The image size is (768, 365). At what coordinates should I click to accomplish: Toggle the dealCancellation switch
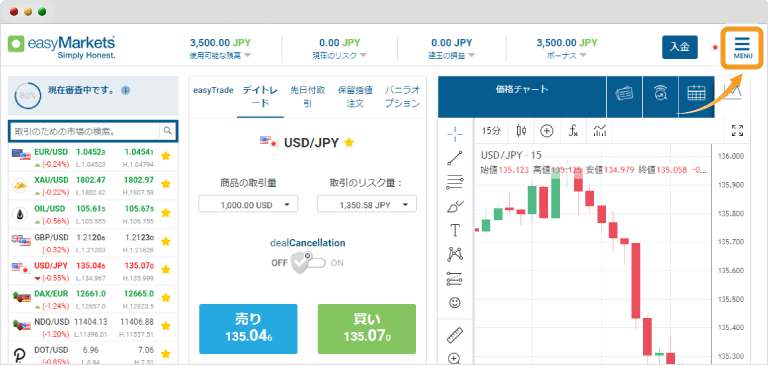coord(308,262)
